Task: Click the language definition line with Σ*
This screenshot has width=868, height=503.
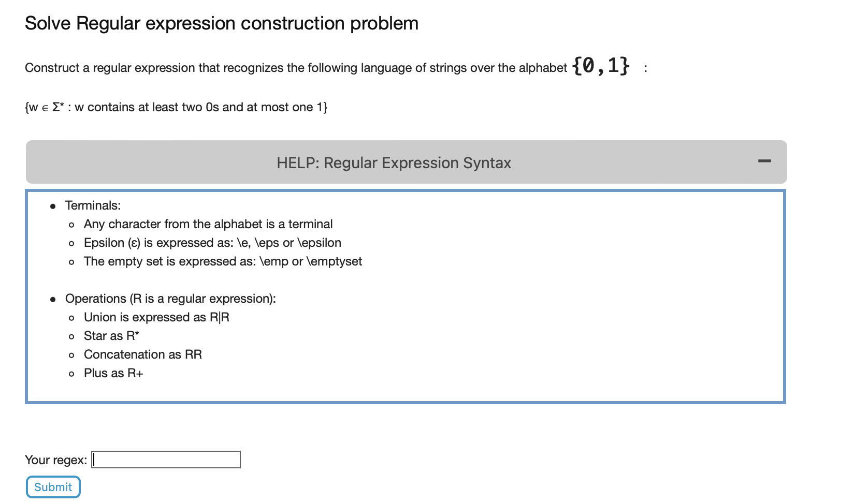Action: point(176,107)
